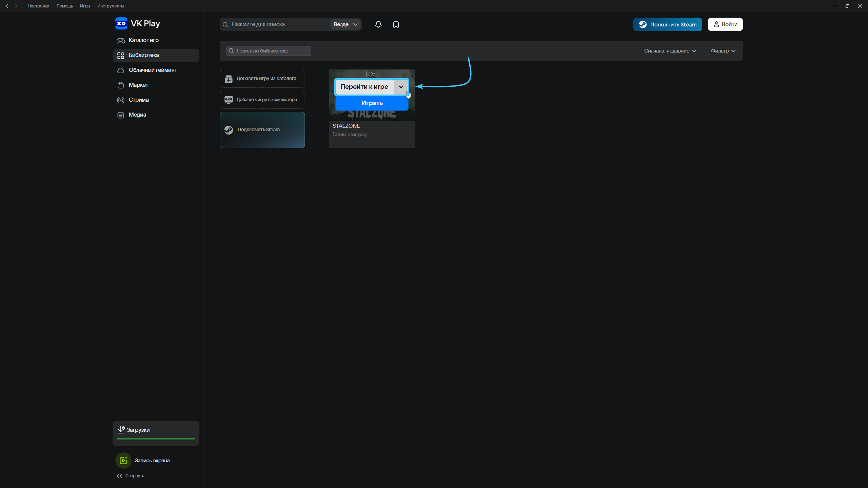Screen dimensions: 868x488
Task: Select Библиотека in the sidebar
Action: tap(156, 55)
